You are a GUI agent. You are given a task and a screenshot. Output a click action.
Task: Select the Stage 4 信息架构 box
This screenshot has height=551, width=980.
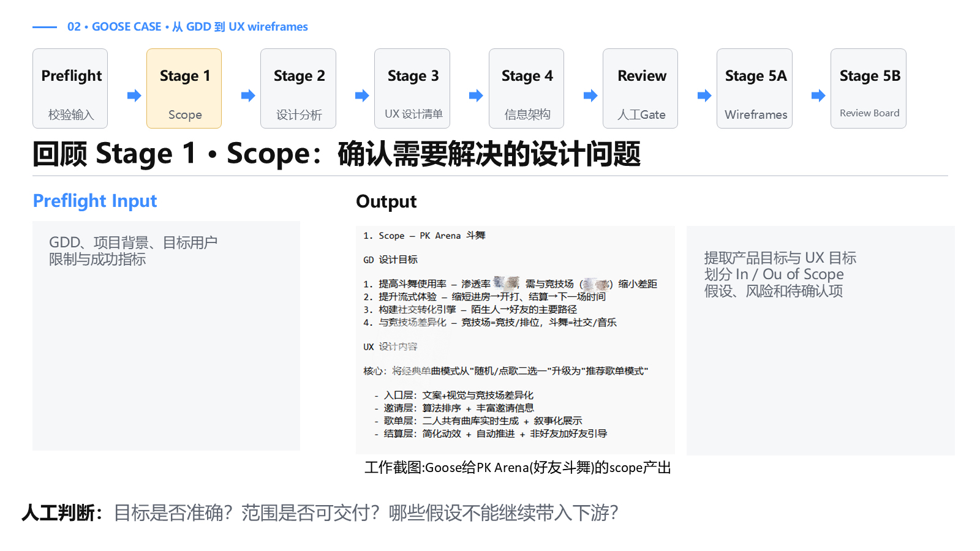pyautogui.click(x=526, y=88)
